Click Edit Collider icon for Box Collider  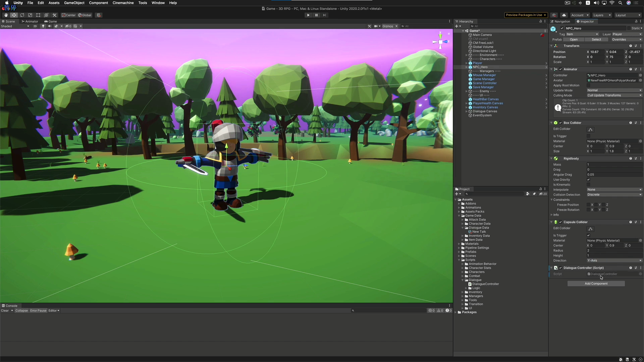pos(591,130)
